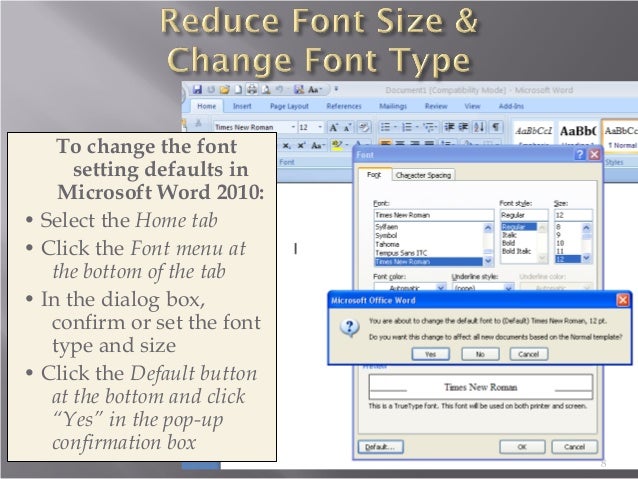Click the Quick Print icon
638x479 pixels.
tap(252, 90)
